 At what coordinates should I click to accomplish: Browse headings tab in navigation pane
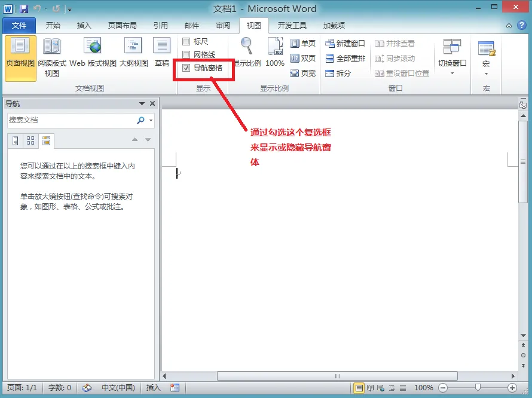click(x=15, y=140)
